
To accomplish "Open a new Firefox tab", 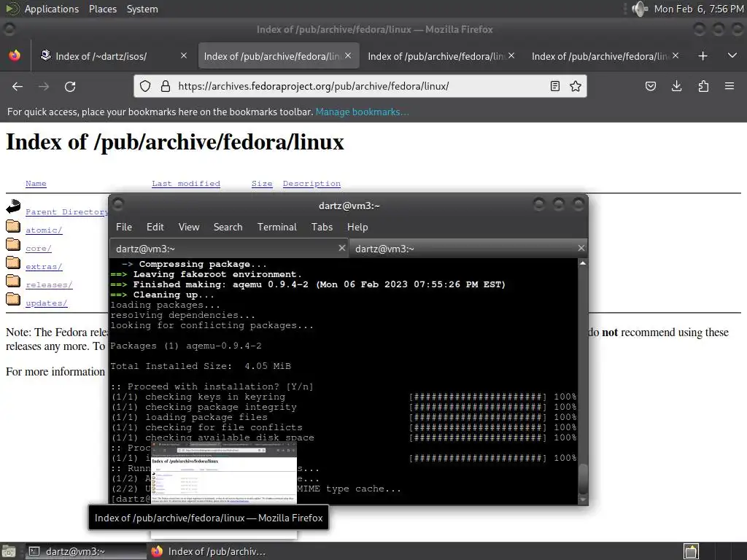I will (703, 56).
